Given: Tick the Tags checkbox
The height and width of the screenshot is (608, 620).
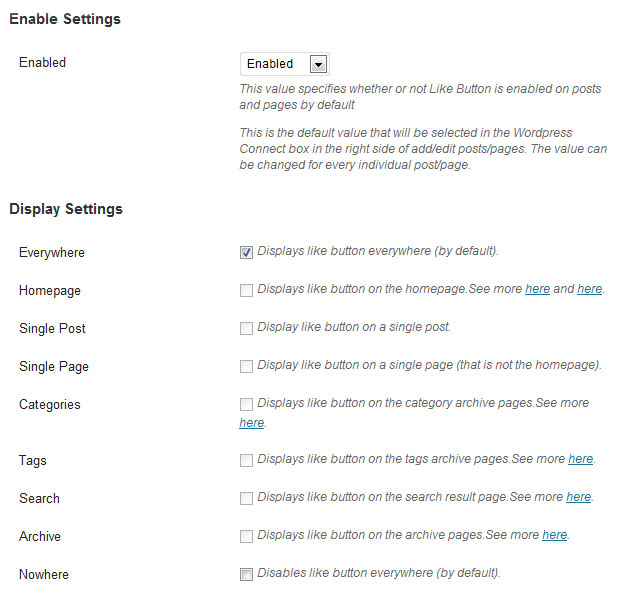Looking at the screenshot, I should pos(246,460).
